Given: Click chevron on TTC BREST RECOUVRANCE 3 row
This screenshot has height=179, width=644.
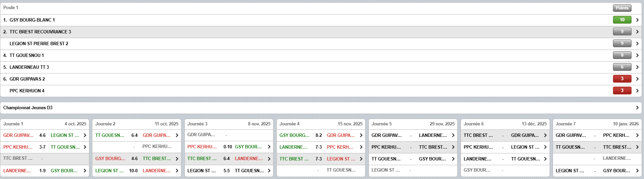Looking at the screenshot, I should [x=637, y=32].
